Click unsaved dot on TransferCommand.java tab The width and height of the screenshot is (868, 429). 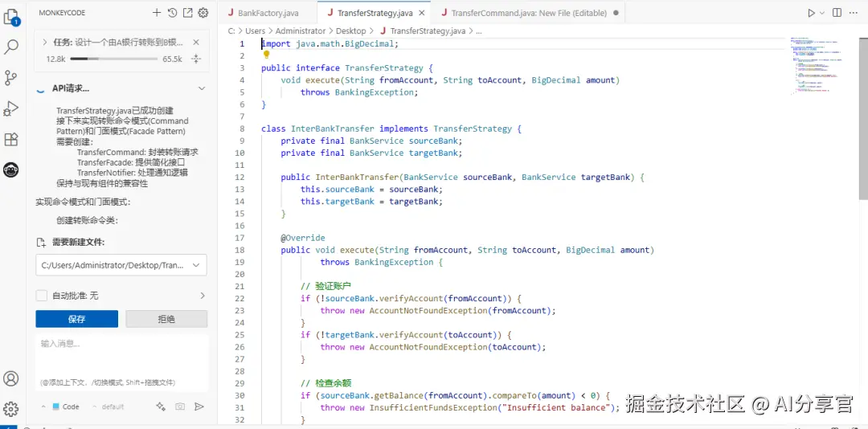(616, 13)
